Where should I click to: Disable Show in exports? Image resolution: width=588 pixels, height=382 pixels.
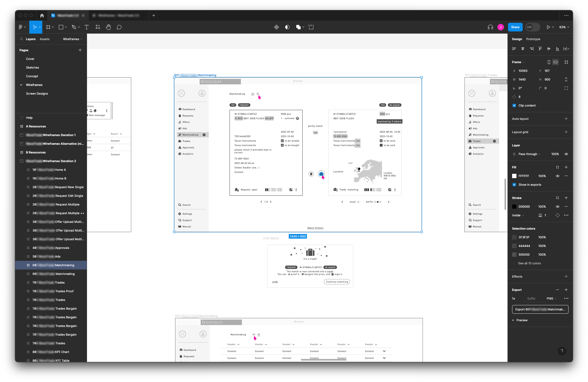coord(514,185)
